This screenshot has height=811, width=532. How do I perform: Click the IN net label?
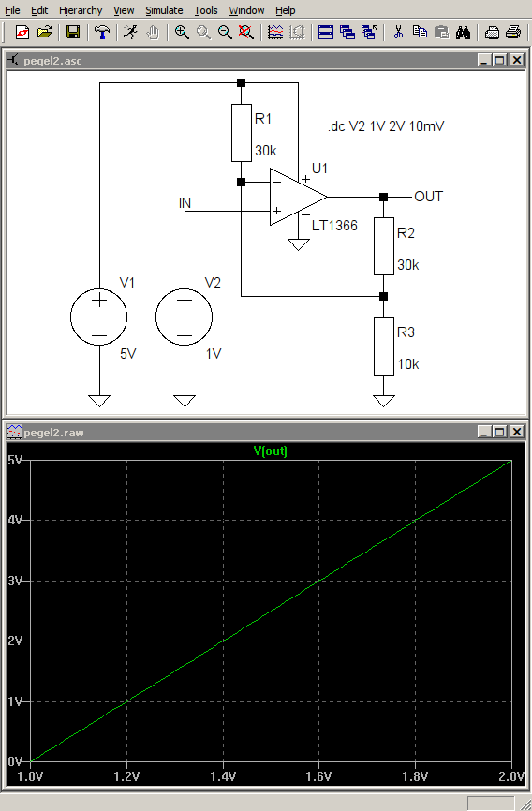(185, 203)
